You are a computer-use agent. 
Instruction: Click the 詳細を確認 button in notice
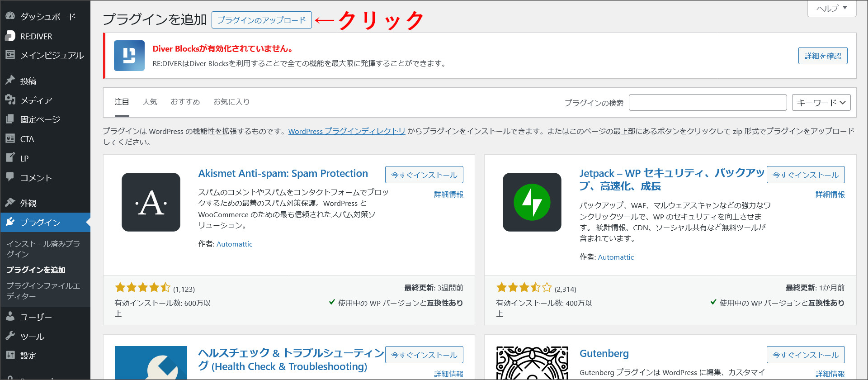click(823, 56)
